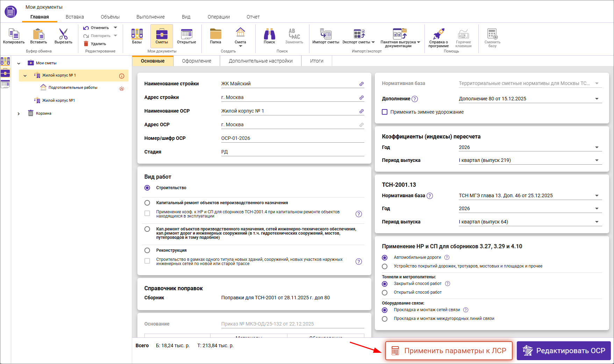
Task: Click the Delete (Удалить) trash icon
Action: 86,44
